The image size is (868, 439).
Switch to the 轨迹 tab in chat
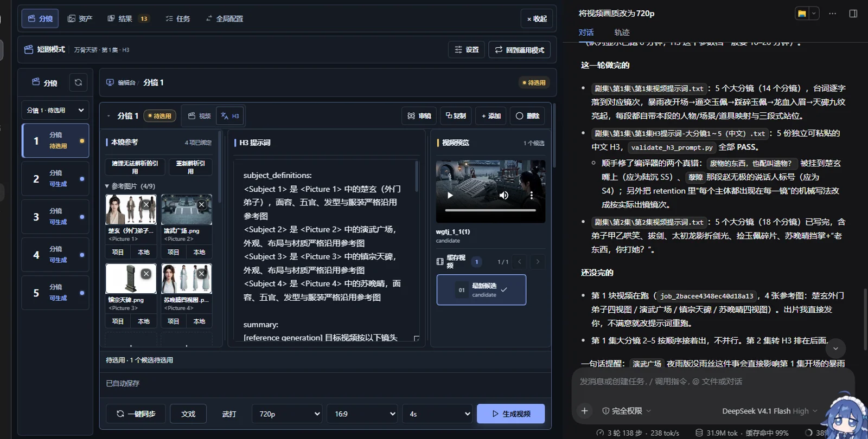622,33
